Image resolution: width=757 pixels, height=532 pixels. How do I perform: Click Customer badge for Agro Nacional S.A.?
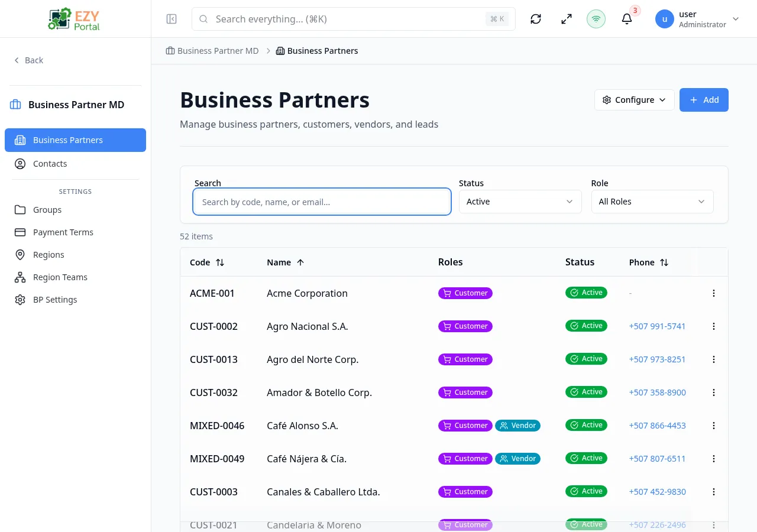point(465,326)
